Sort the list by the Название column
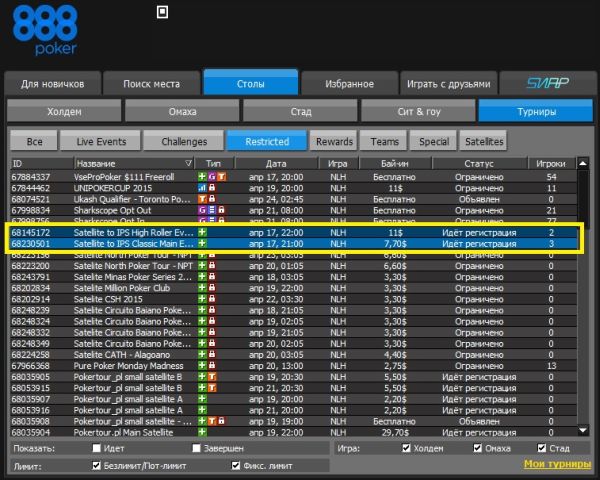600x480 pixels. pos(134,163)
